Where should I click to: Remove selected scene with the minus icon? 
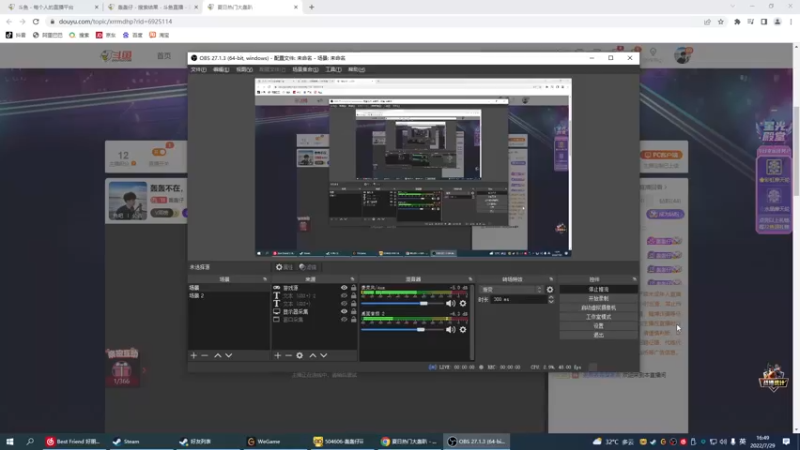(x=205, y=355)
